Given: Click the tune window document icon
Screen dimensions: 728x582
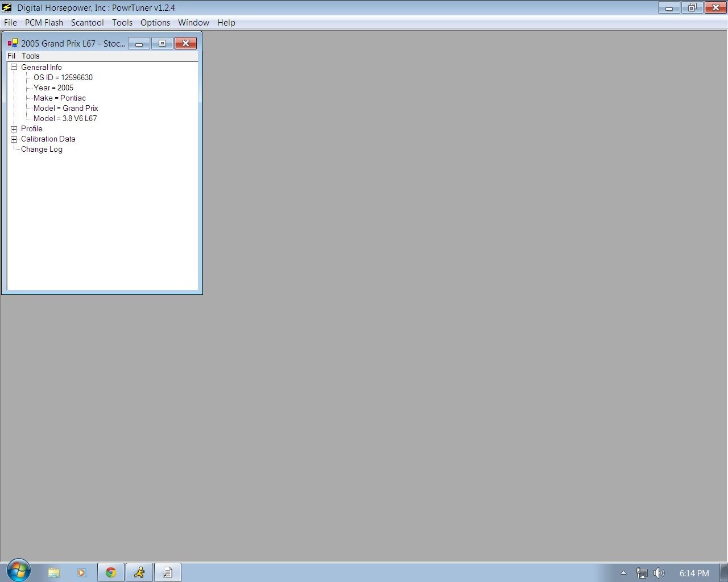Looking at the screenshot, I should [x=13, y=43].
